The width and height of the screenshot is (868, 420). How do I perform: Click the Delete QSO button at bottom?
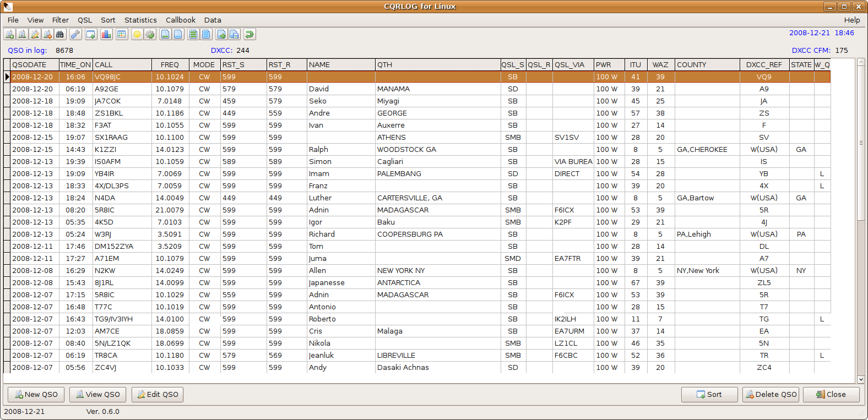(x=771, y=395)
